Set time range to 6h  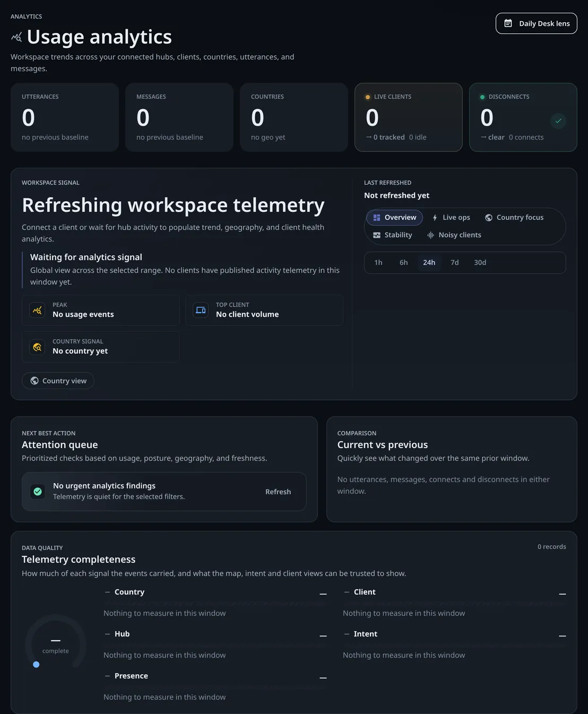(404, 263)
